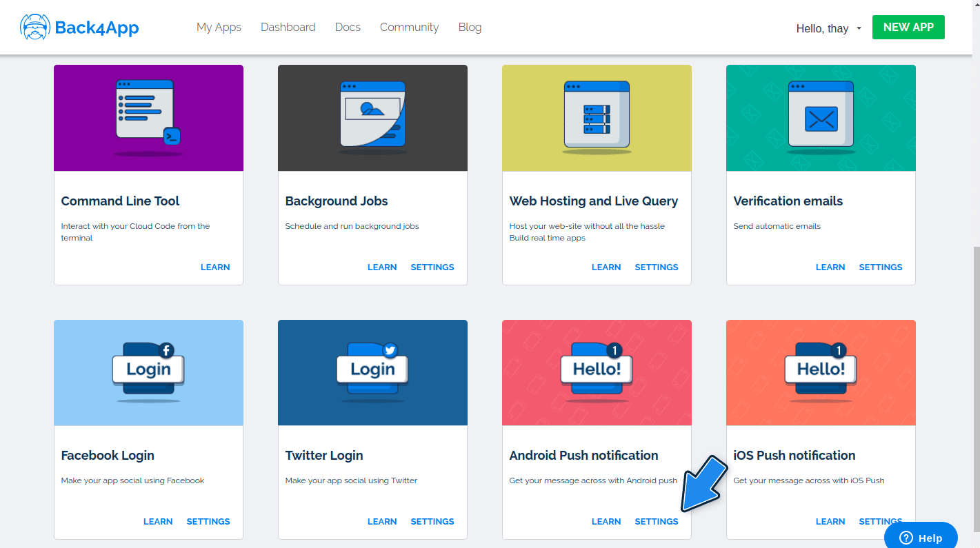Click the Command Line Tool title
Viewport: 980px width, 548px height.
pyautogui.click(x=120, y=201)
